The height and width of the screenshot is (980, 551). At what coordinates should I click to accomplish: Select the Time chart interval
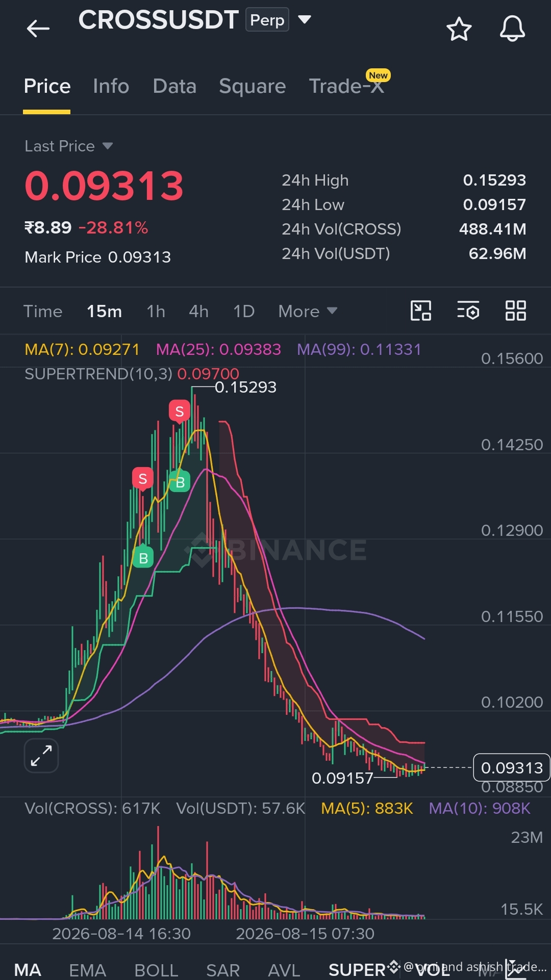(43, 311)
